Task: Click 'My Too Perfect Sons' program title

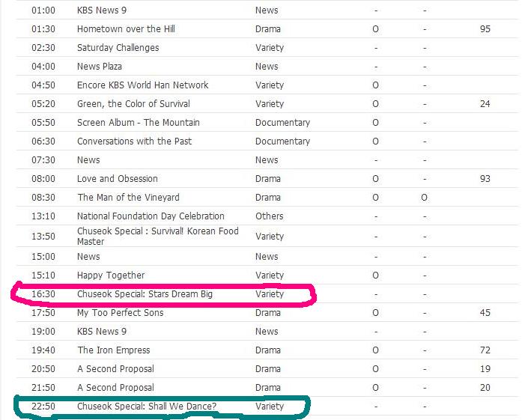Action: 120,313
